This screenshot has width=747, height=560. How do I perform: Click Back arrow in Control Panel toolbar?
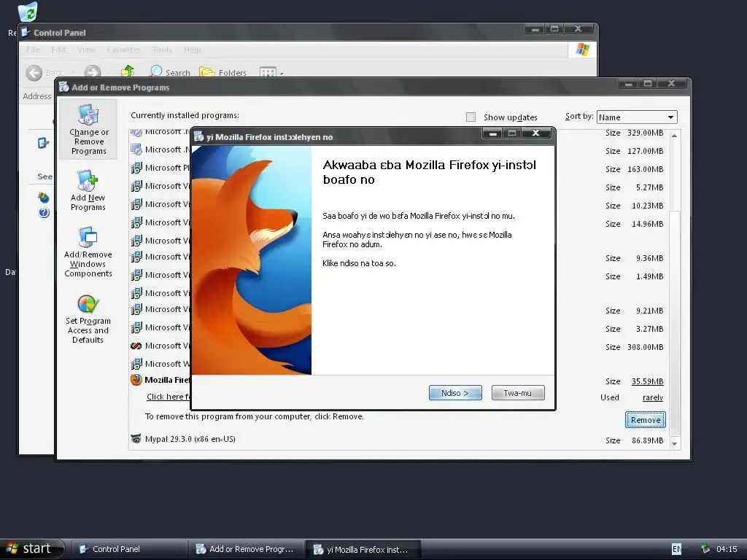click(34, 72)
